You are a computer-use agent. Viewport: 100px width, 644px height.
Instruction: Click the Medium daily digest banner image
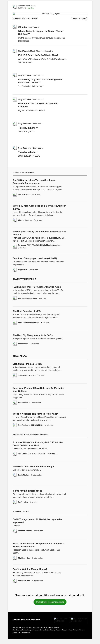tap(50, 14)
